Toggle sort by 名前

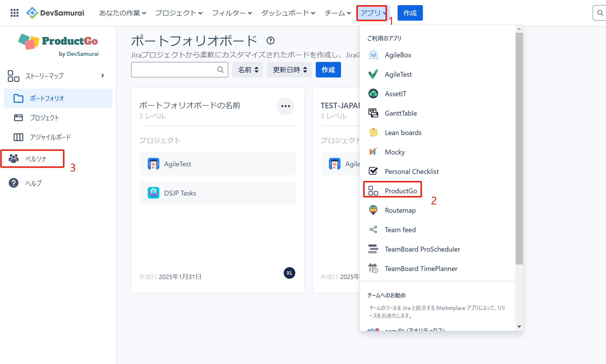[x=248, y=70]
